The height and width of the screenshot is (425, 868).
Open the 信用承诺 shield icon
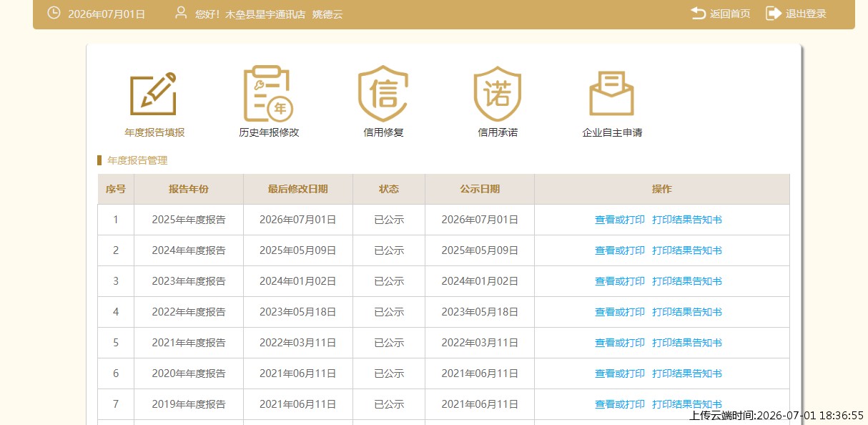498,93
